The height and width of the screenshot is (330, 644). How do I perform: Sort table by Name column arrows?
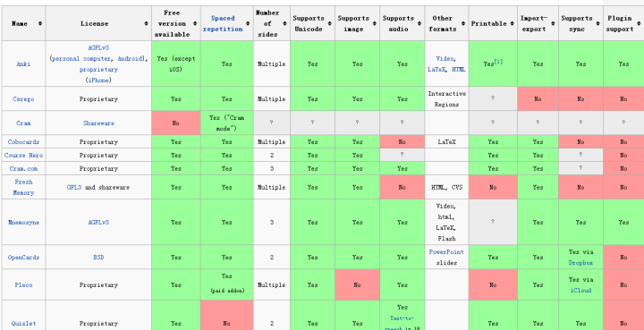[x=40, y=24]
